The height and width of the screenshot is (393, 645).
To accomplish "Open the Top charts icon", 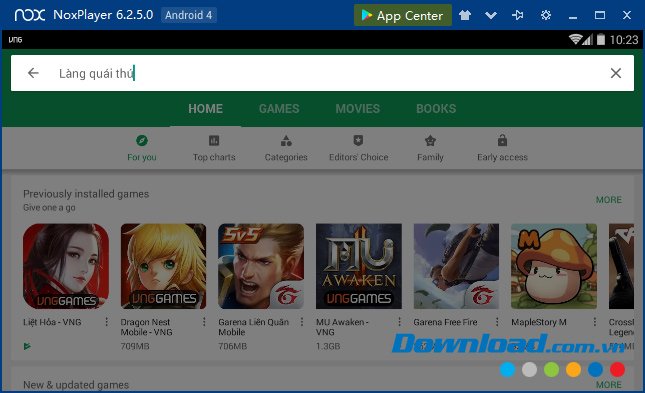I will pyautogui.click(x=214, y=141).
